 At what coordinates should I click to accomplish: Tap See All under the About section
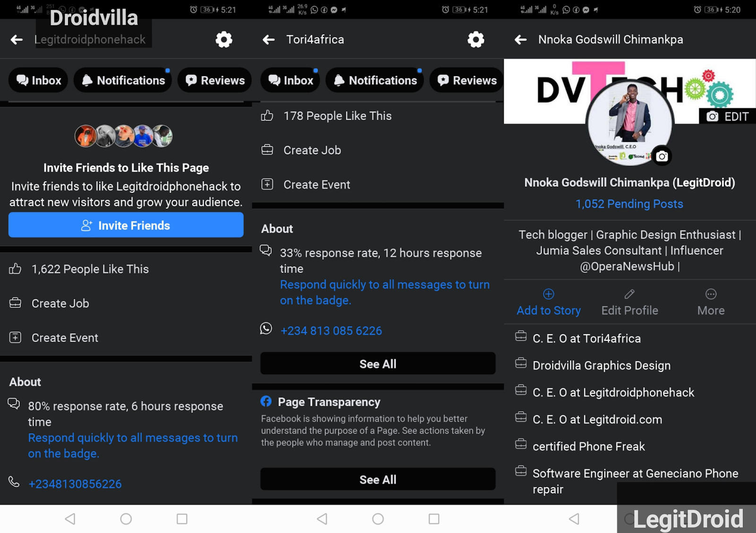tap(378, 364)
